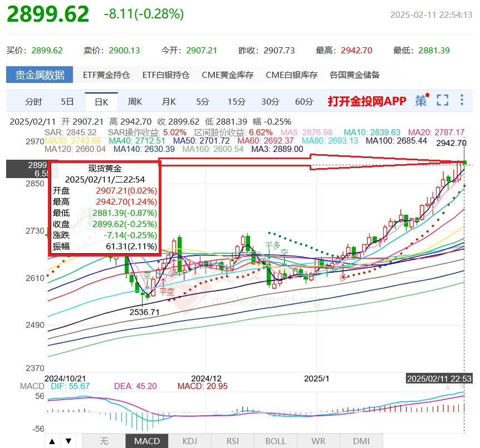The height and width of the screenshot is (448, 480).
Task: Switch to the 月K monthly chart tab
Action: [x=168, y=101]
